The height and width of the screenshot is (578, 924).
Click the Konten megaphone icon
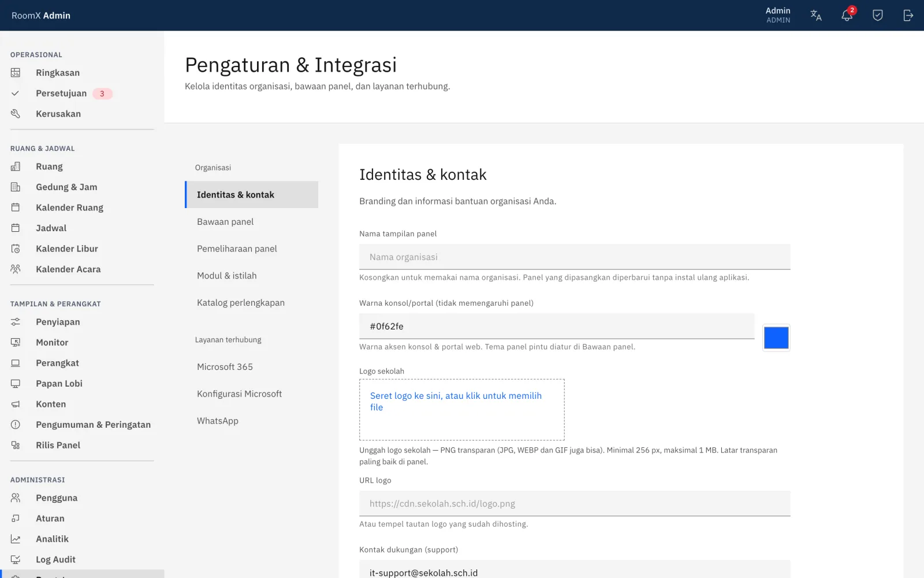pos(16,404)
